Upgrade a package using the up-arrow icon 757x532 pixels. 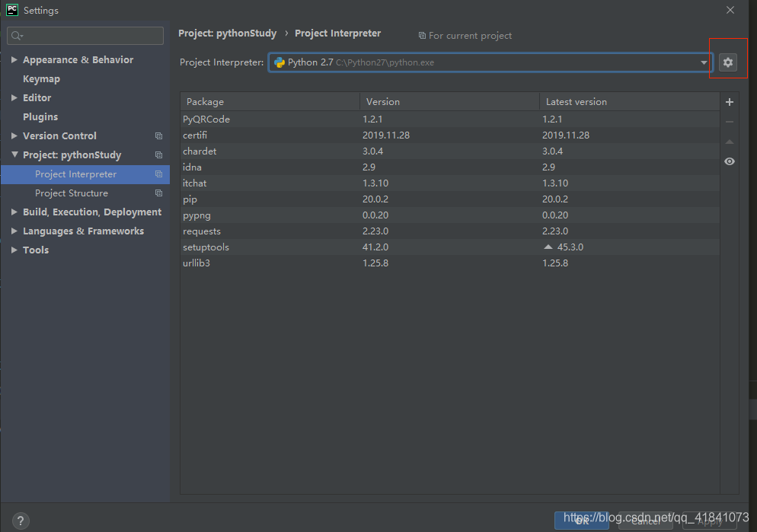(x=729, y=141)
